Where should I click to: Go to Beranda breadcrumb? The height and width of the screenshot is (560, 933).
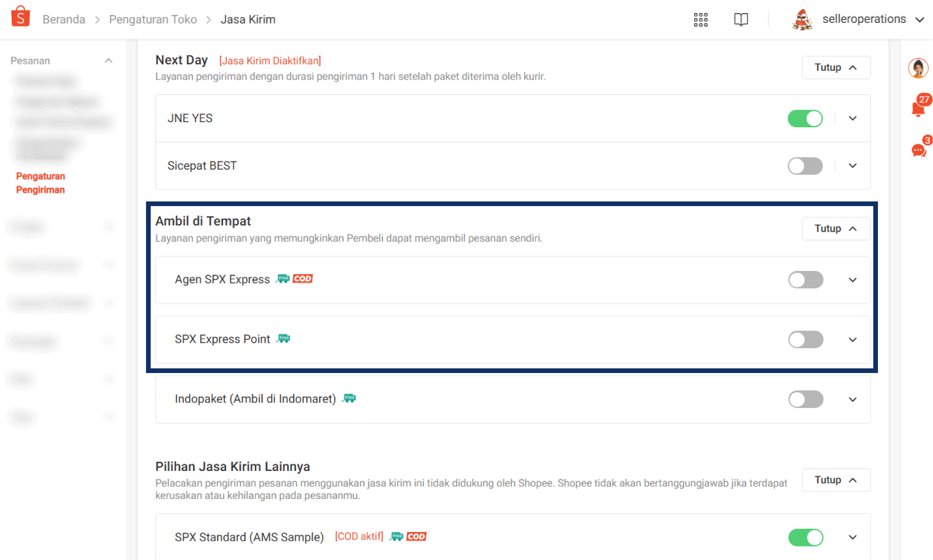64,20
